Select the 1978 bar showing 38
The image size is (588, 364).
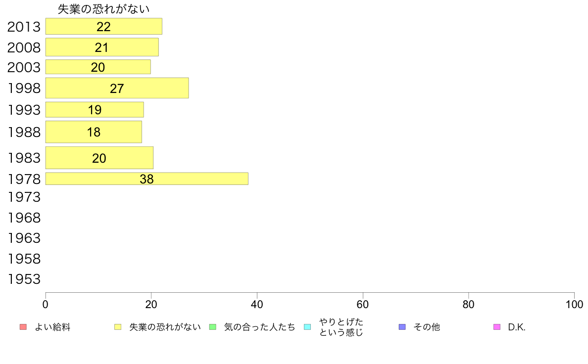click(147, 179)
